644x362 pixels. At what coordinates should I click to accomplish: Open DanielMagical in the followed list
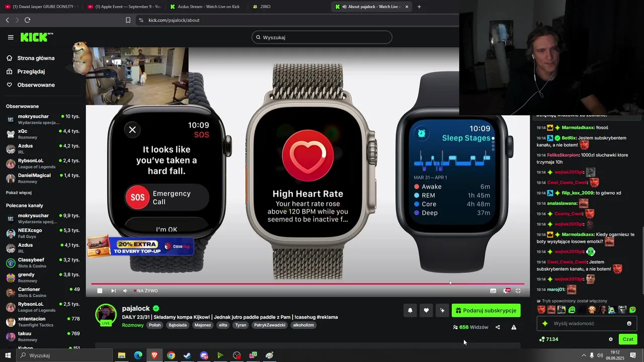point(43,178)
